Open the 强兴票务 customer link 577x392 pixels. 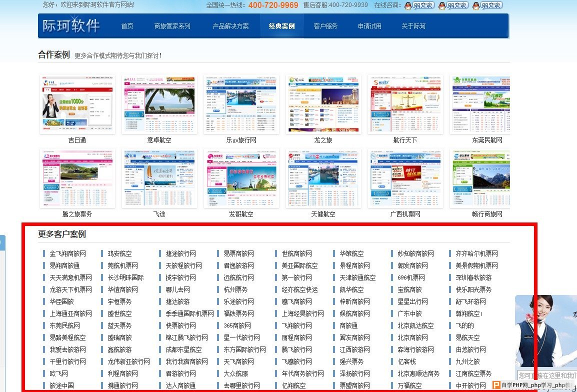pos(352,362)
